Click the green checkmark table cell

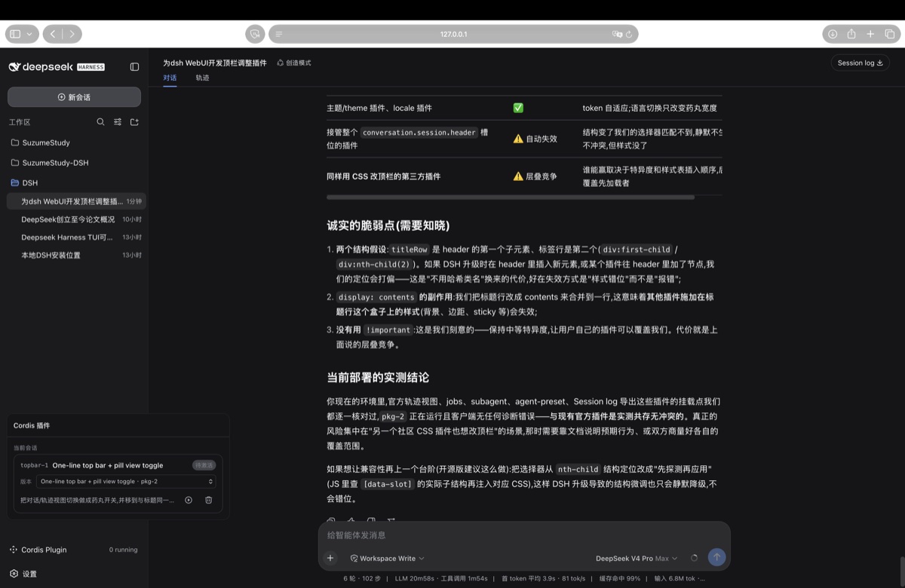point(518,108)
